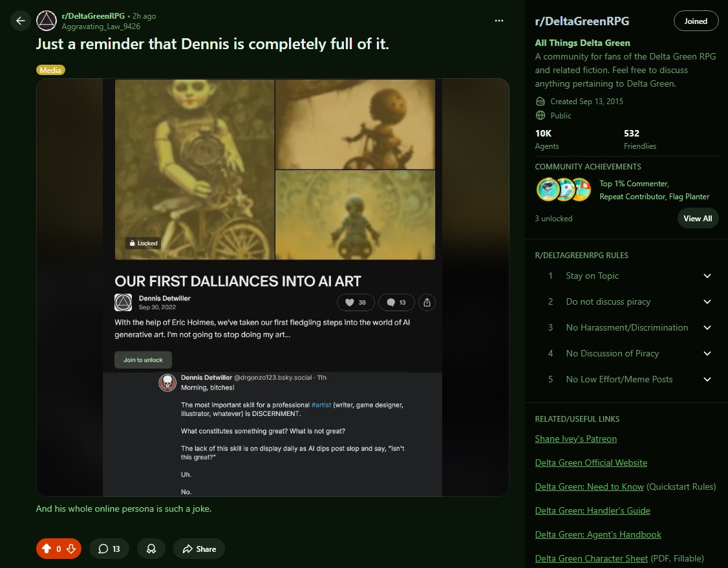The width and height of the screenshot is (728, 568).
Task: Open the 13 comments button
Action: coord(109,549)
